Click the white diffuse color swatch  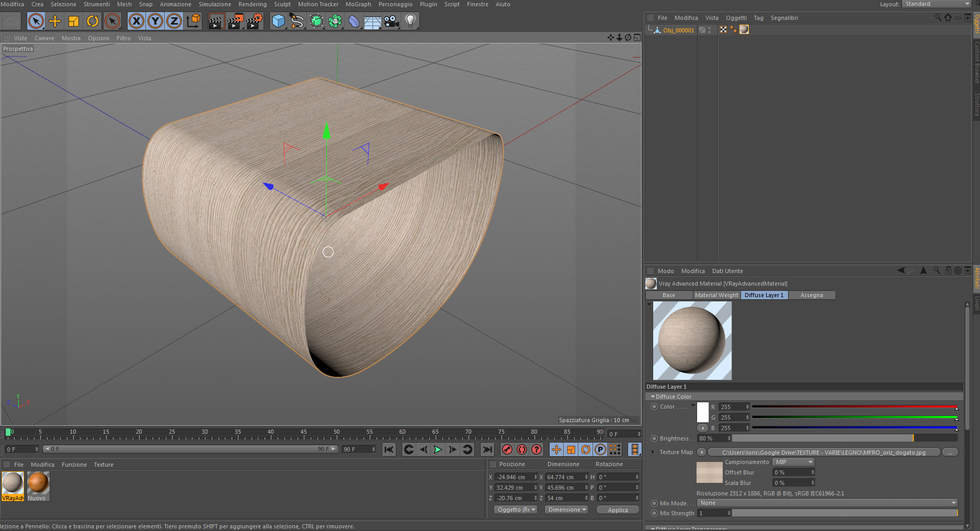pos(703,412)
